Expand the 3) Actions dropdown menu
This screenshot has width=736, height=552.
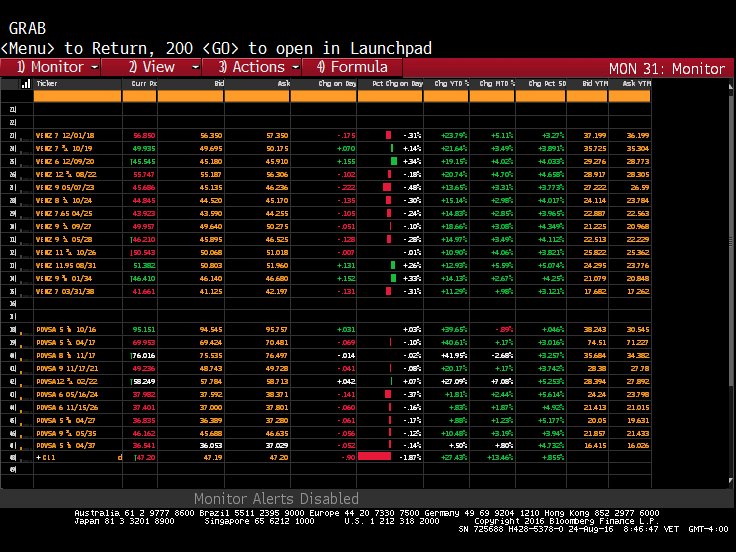click(x=252, y=67)
